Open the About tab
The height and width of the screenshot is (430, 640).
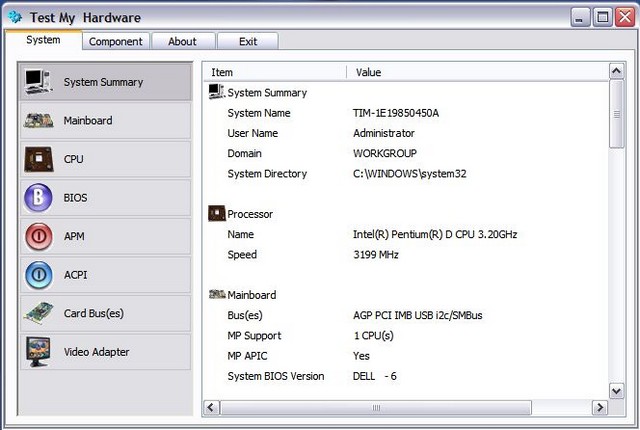pos(183,41)
